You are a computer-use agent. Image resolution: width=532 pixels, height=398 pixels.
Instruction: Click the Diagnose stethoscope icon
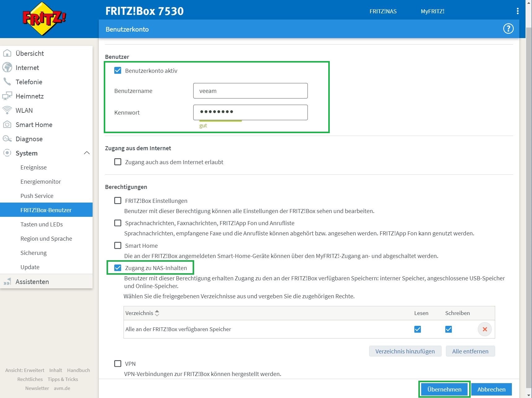point(7,139)
